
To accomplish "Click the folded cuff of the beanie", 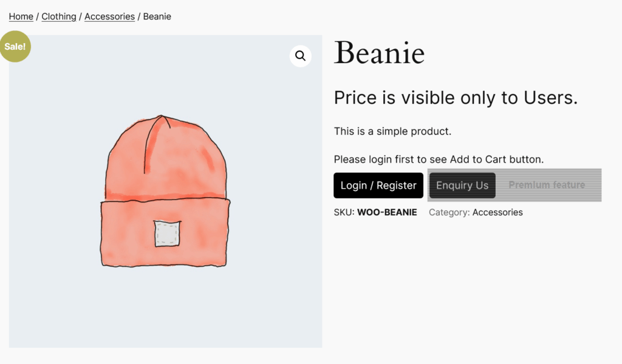I will pyautogui.click(x=165, y=233).
